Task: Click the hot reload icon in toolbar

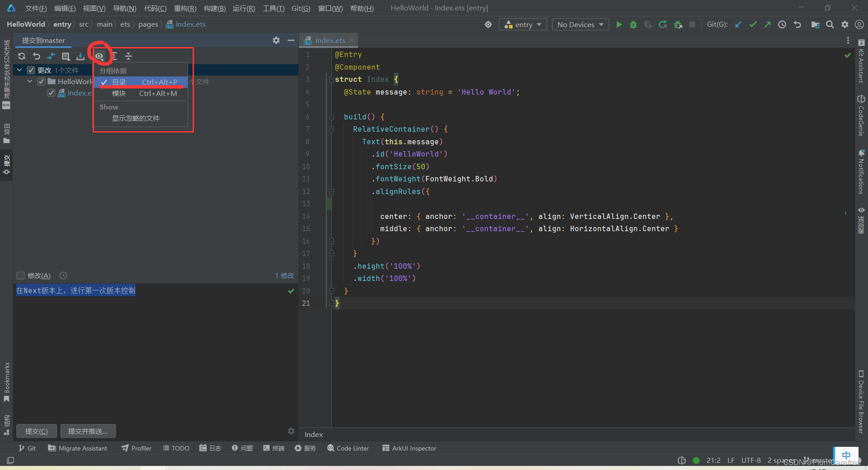Action: (x=663, y=24)
